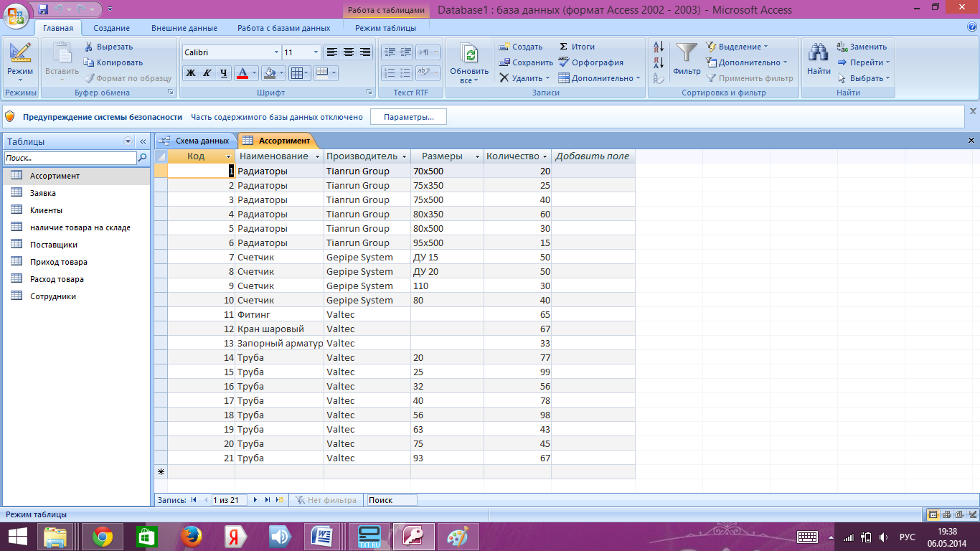The width and height of the screenshot is (980, 551).
Task: Collapse the navigation pane chevrons
Action: click(142, 141)
